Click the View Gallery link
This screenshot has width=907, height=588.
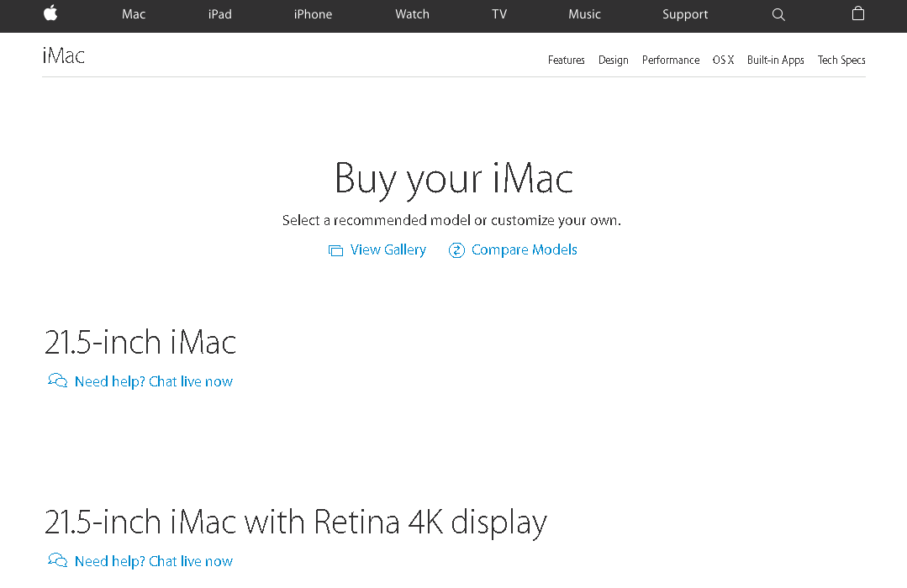(x=388, y=249)
